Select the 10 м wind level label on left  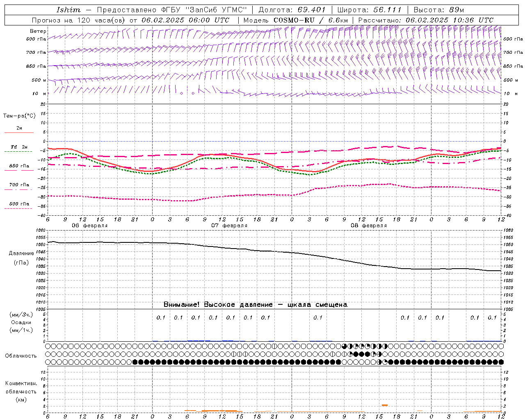pyautogui.click(x=39, y=94)
